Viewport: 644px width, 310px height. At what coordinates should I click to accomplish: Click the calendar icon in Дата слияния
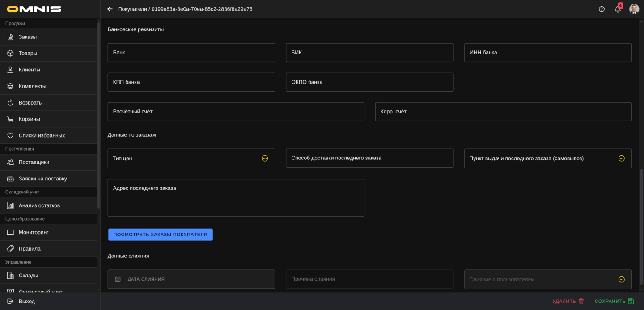tap(118, 279)
